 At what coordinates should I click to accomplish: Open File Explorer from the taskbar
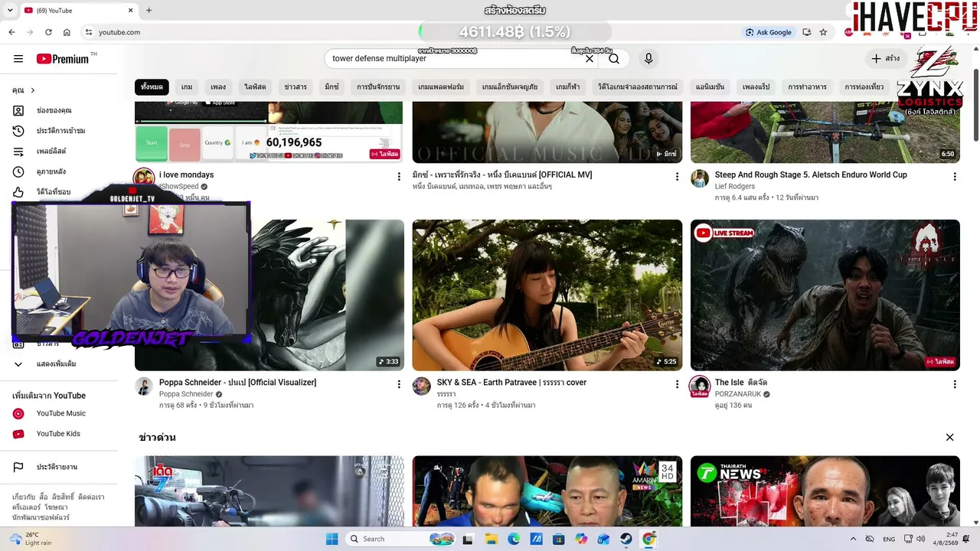491,539
